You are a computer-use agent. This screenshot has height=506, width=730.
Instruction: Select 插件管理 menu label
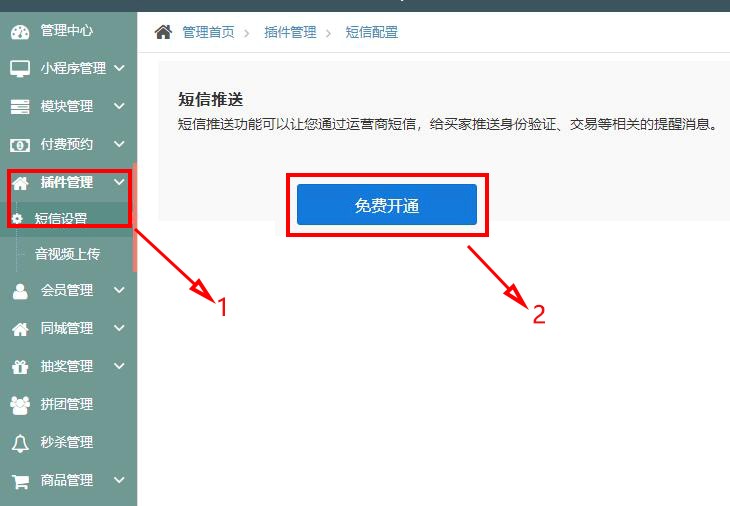click(x=67, y=182)
